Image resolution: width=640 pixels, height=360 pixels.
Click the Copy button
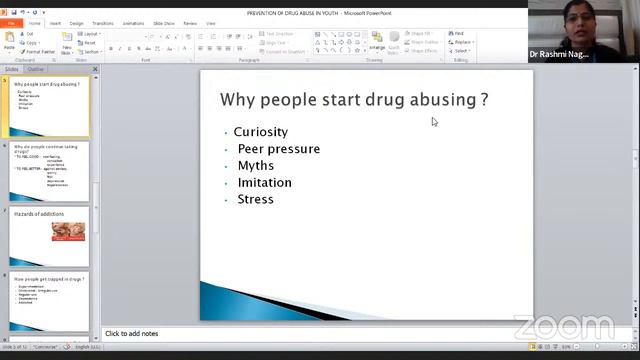pyautogui.click(x=29, y=42)
